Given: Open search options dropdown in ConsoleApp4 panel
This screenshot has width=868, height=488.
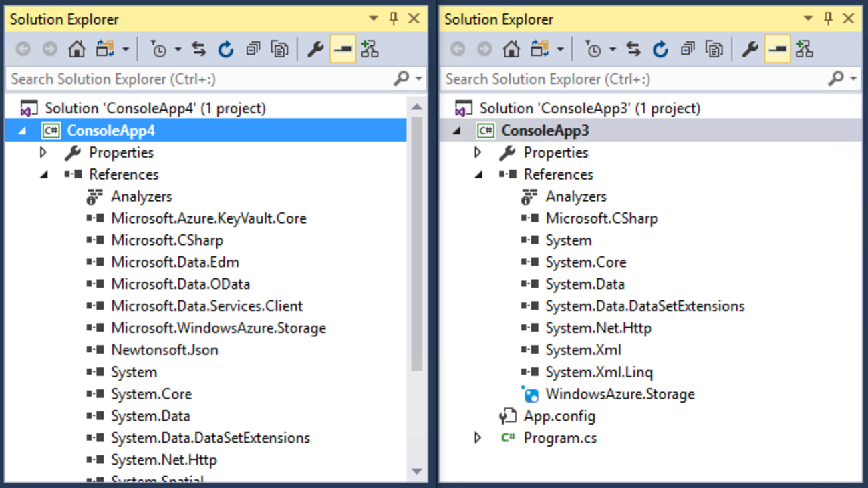Looking at the screenshot, I should click(419, 79).
